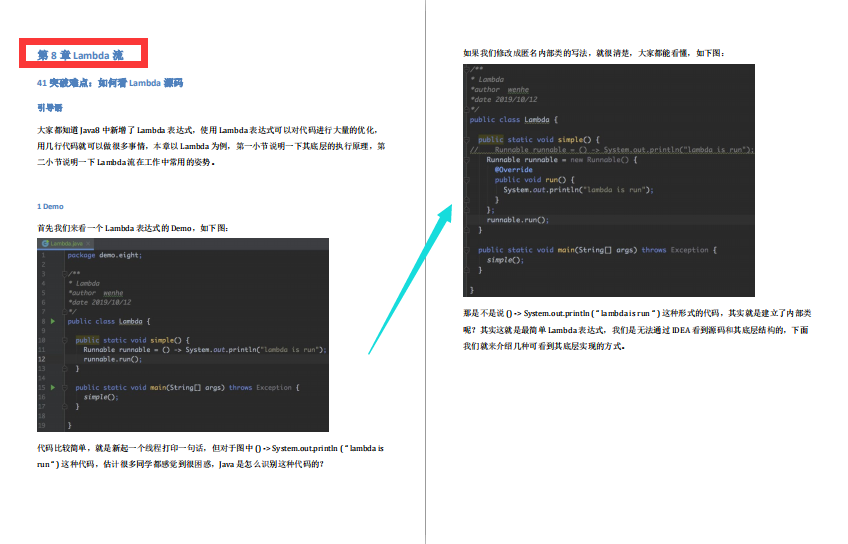Screen dimensions: 848x544
Task: Click the '引导语' subheading
Action: 50,108
